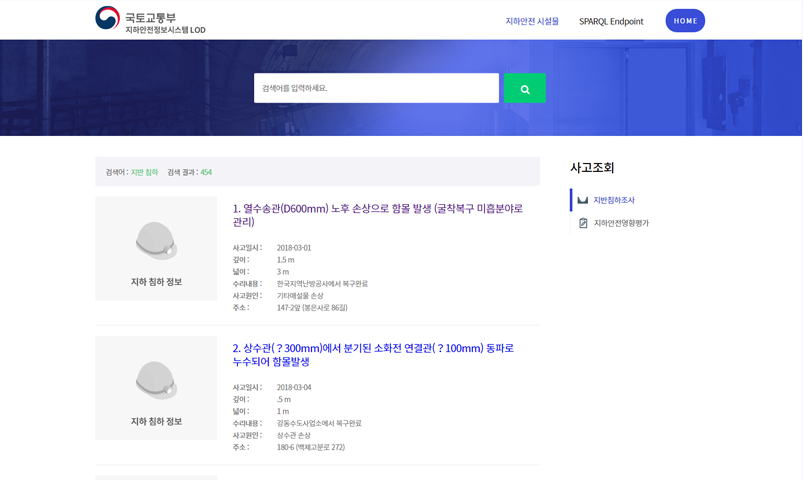Open result 1 열수송관 노후 손상 title link
The height and width of the screenshot is (480, 803).
click(x=378, y=215)
